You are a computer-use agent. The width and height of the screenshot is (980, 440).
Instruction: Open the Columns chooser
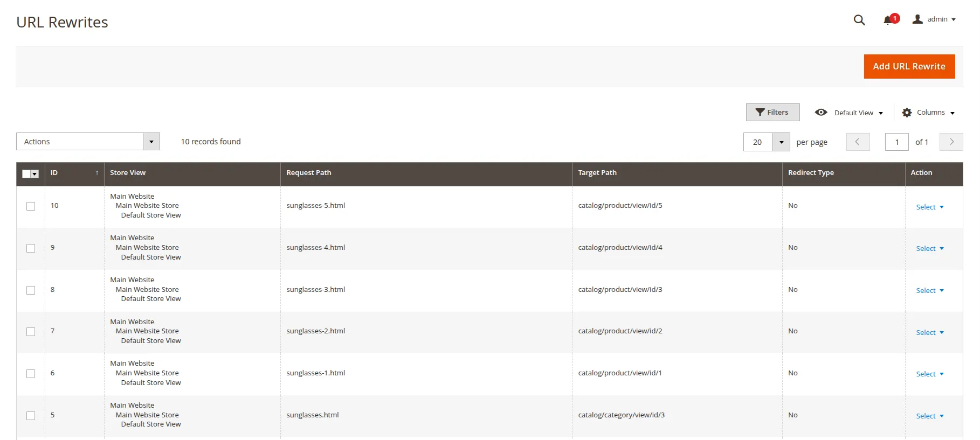coord(928,113)
